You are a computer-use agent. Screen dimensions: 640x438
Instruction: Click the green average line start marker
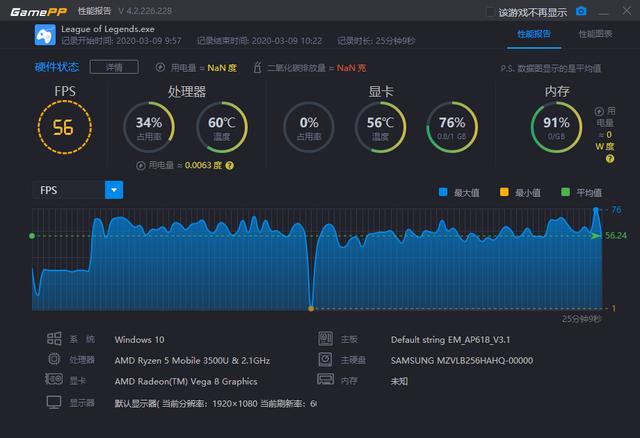[x=32, y=236]
